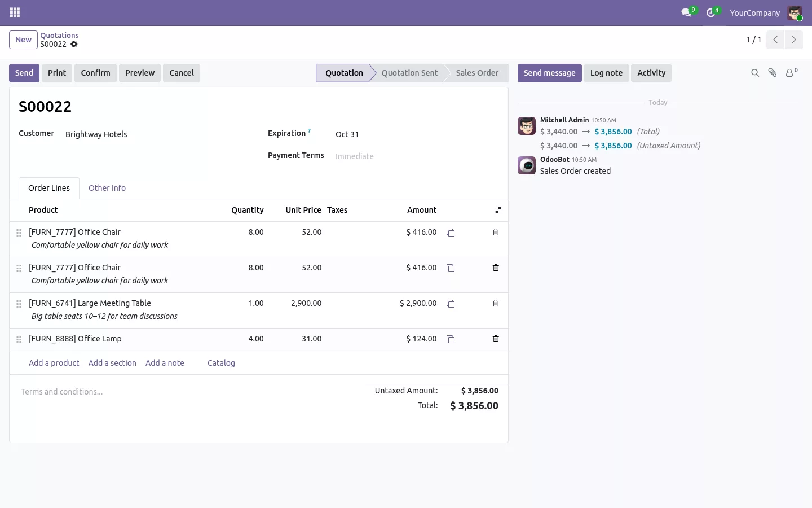Open the chatter search icon
This screenshot has height=508, width=812.
[755, 73]
